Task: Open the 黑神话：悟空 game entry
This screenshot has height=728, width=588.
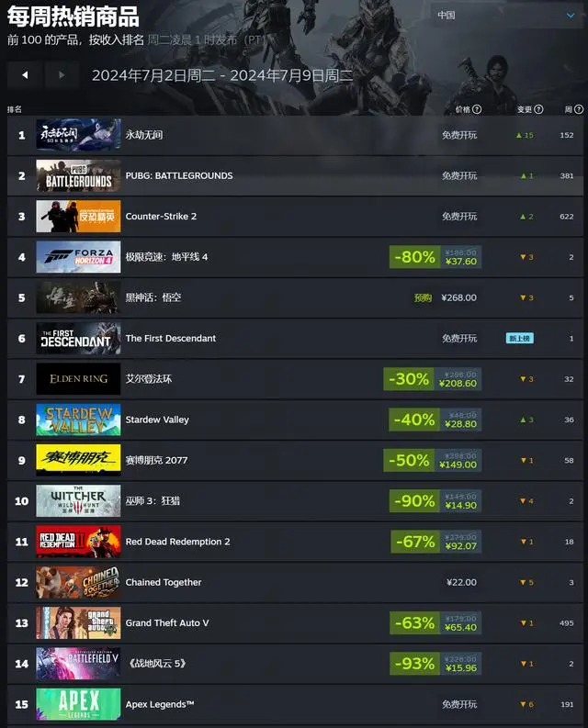Action: 295,297
